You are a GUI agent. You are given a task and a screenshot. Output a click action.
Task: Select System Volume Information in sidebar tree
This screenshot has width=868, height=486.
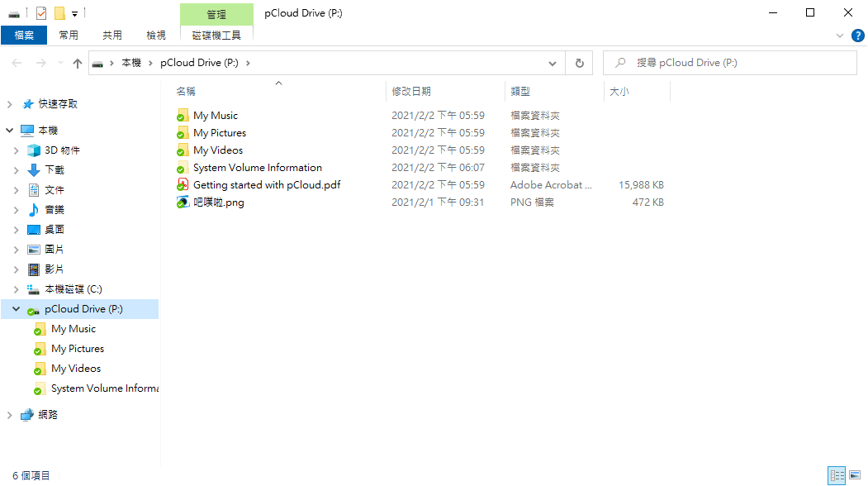(x=105, y=388)
